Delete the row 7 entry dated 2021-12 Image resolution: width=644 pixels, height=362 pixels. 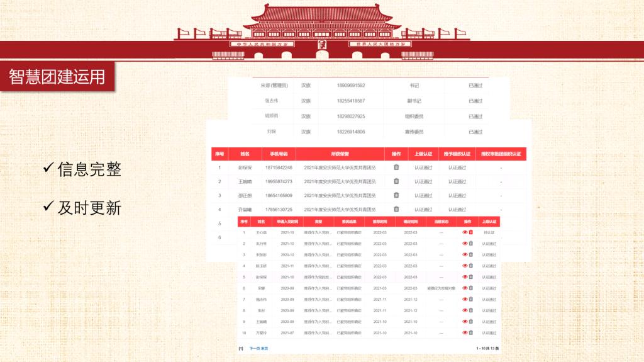[470, 299]
